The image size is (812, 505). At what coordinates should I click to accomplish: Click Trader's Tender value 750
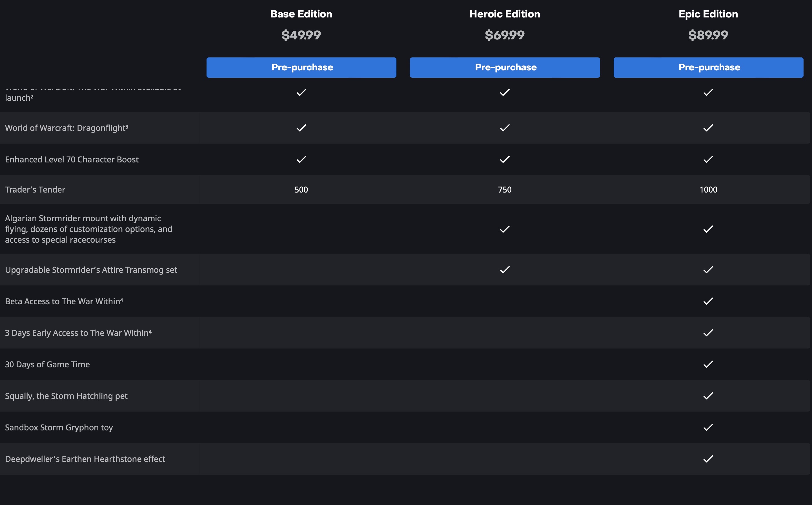(x=505, y=190)
